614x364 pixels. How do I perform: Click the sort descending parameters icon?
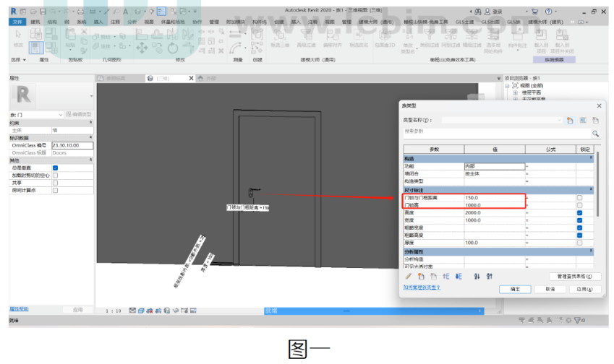click(x=489, y=277)
